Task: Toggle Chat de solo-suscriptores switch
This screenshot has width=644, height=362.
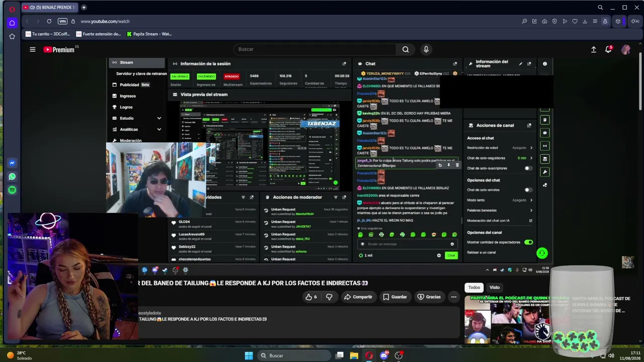Action: 528,168
